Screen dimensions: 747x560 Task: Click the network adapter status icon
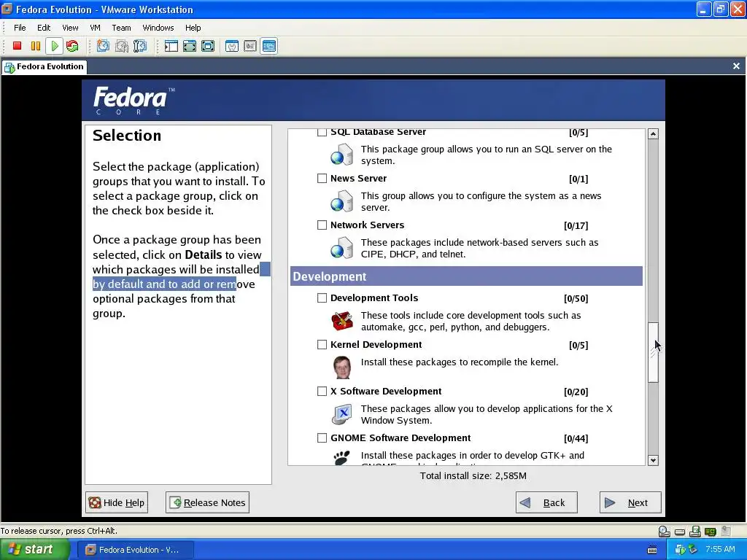[711, 532]
